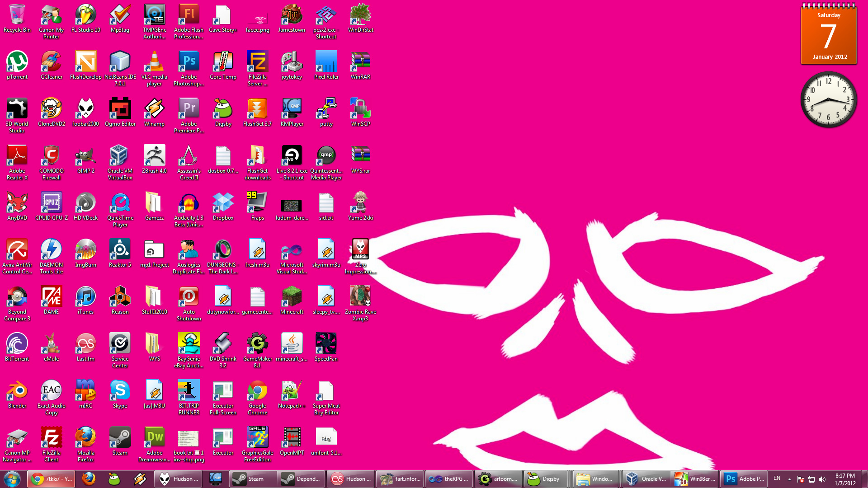
Task: Select the WYS.rar archive icon
Action: tap(361, 160)
